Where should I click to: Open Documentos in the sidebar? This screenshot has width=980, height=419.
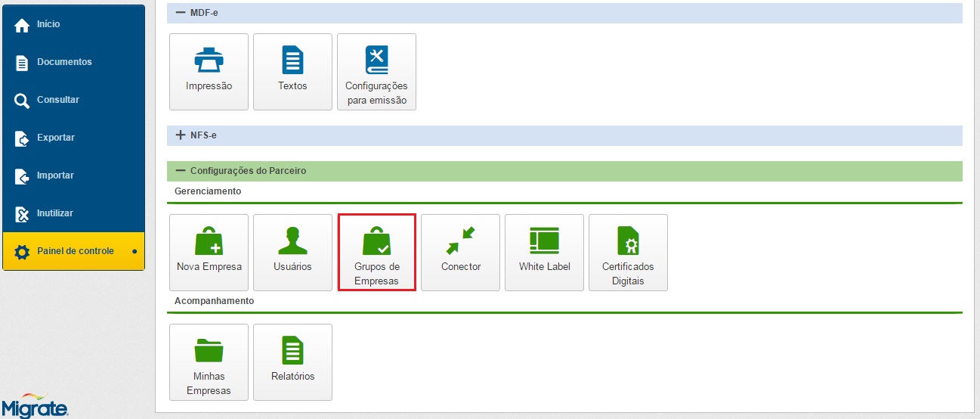pos(64,62)
